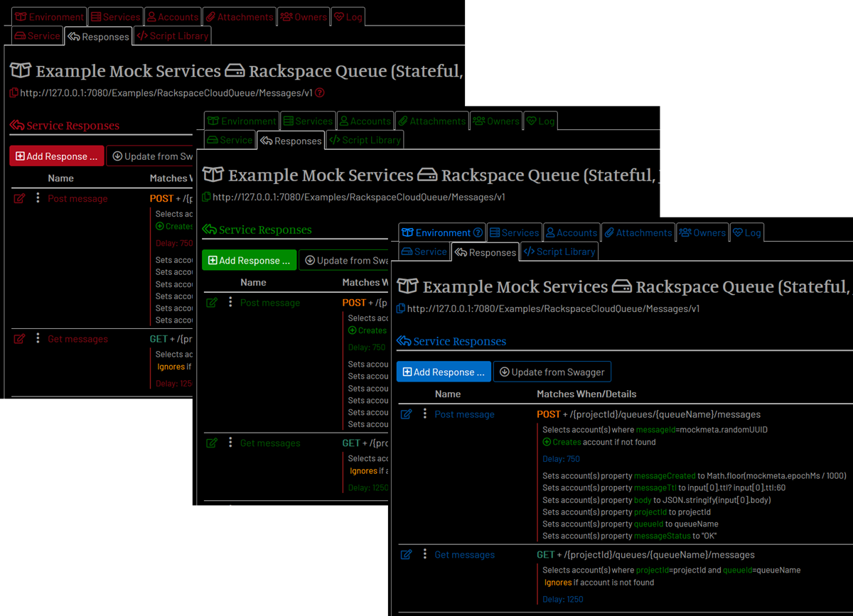
Task: Open Owners tab in red window
Action: pos(304,16)
